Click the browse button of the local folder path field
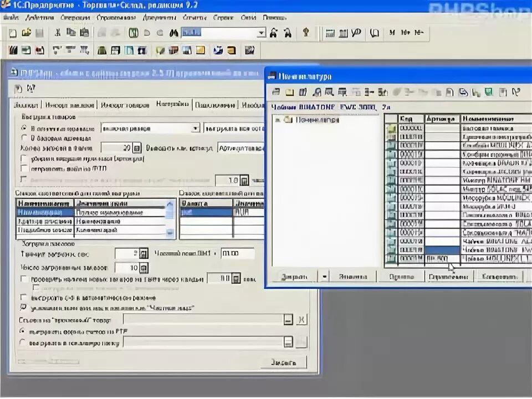 (x=288, y=342)
